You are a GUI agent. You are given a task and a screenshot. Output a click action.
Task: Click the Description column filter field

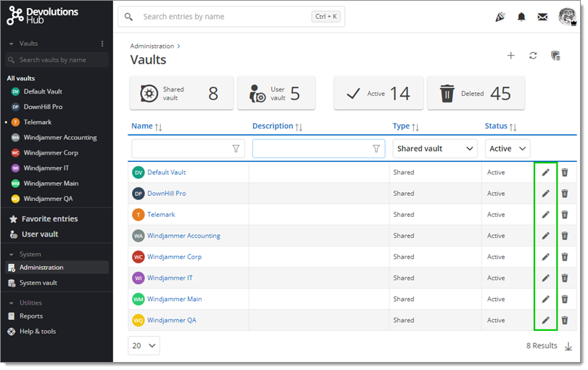pos(318,149)
